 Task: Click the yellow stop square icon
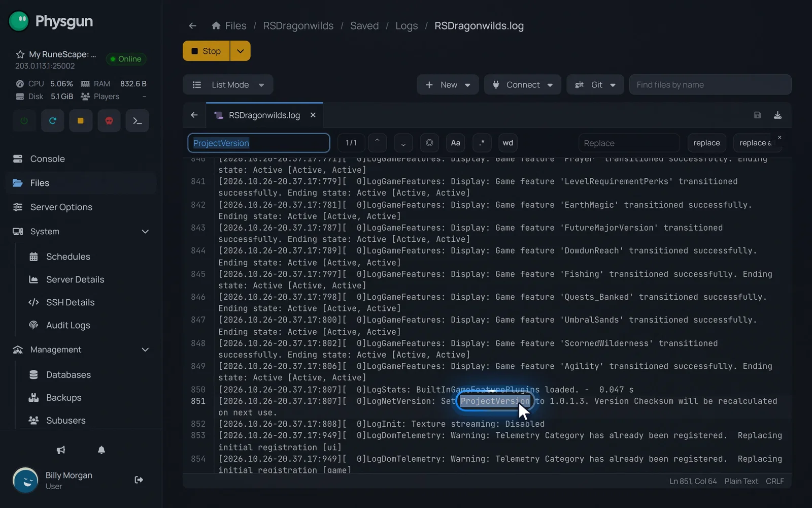coord(80,121)
